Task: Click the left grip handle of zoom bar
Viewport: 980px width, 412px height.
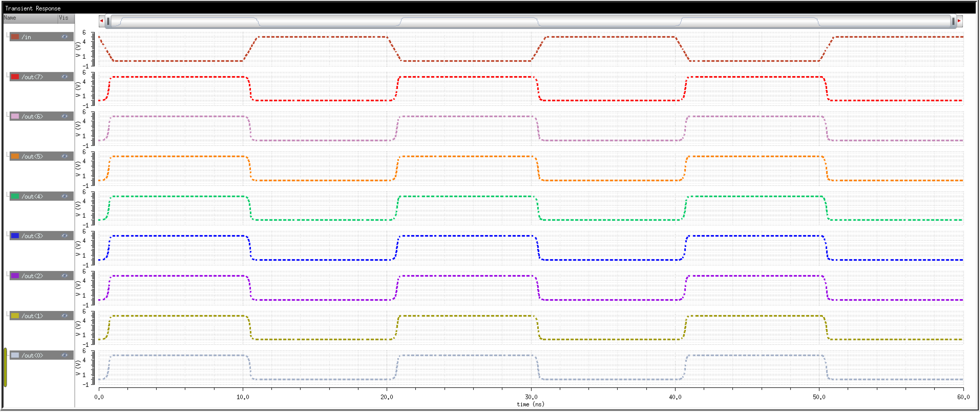Action: coord(108,21)
